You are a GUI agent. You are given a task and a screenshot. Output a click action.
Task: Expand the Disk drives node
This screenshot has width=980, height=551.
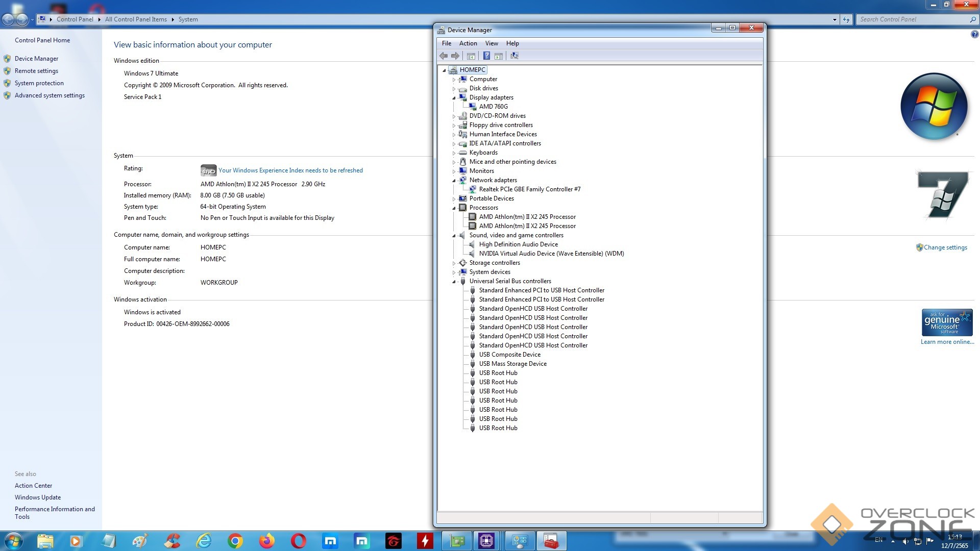click(454, 89)
